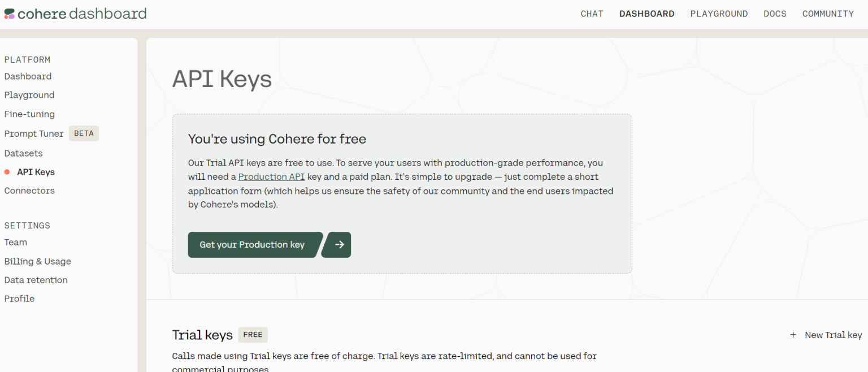Open Dashboard in the sidebar

(28, 76)
